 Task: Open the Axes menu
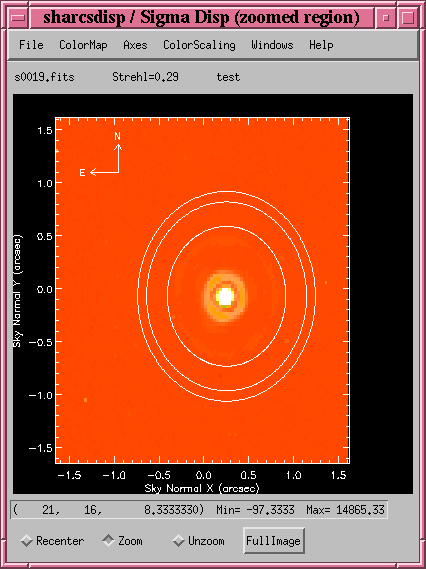(x=135, y=45)
